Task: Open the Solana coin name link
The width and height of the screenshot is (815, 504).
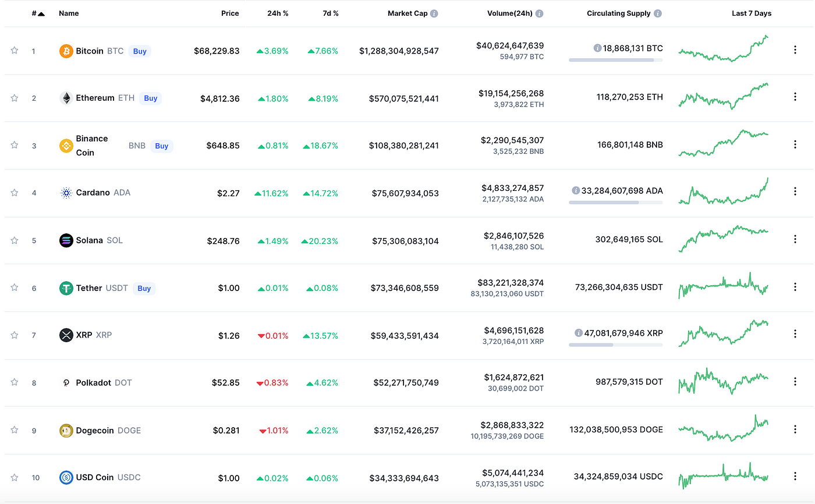Action: (x=89, y=240)
